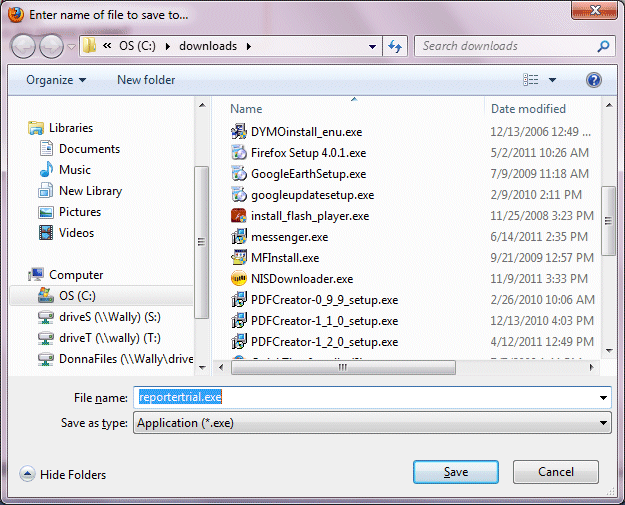This screenshot has width=625, height=505.
Task: Select PDFCreator-0_9_9_setup.exe file icon
Action: pyautogui.click(x=239, y=300)
